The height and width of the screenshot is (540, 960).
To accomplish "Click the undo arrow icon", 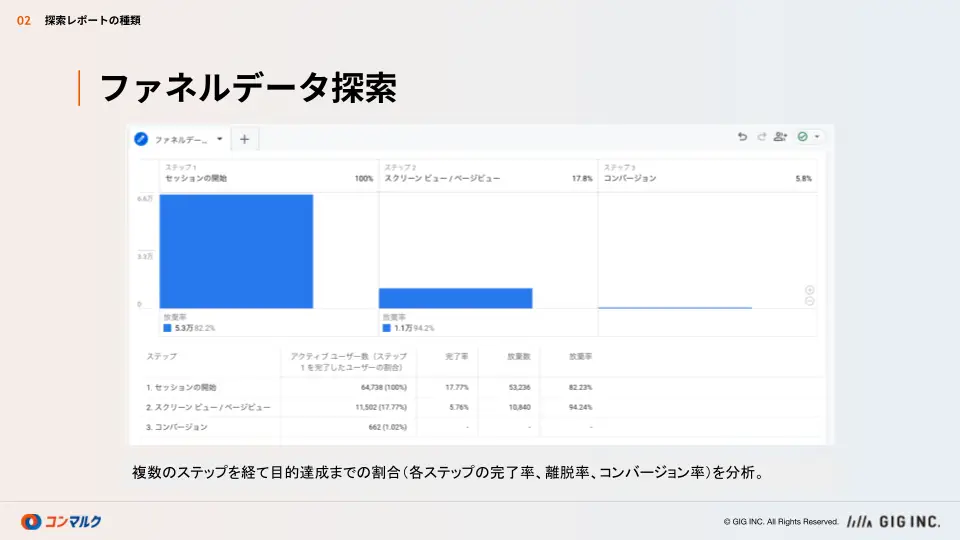I will click(742, 137).
